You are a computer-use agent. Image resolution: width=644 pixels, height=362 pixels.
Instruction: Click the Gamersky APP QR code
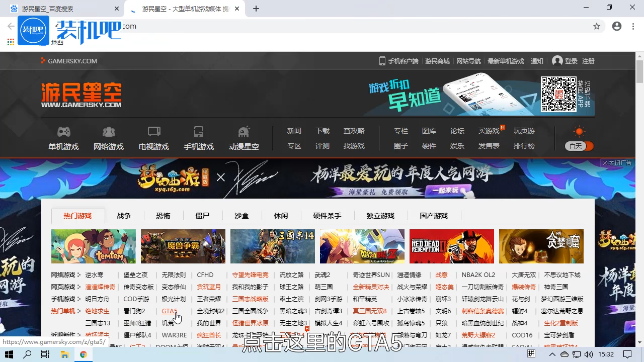click(x=558, y=94)
